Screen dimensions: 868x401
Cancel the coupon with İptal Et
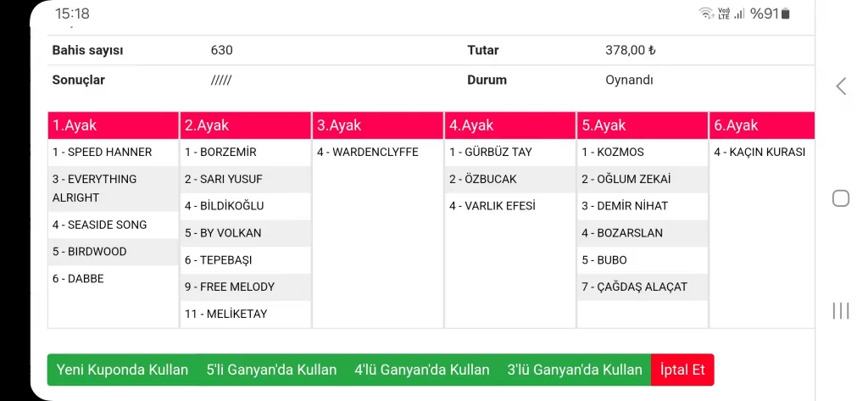point(682,370)
